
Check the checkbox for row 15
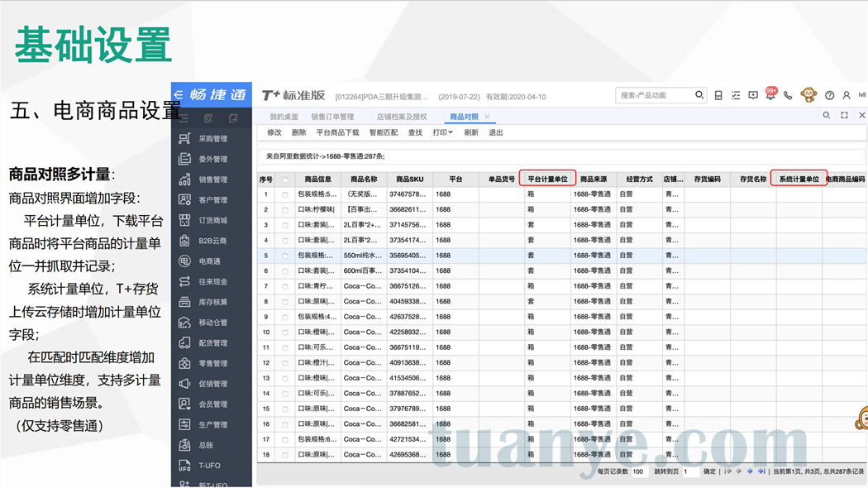[x=285, y=409]
